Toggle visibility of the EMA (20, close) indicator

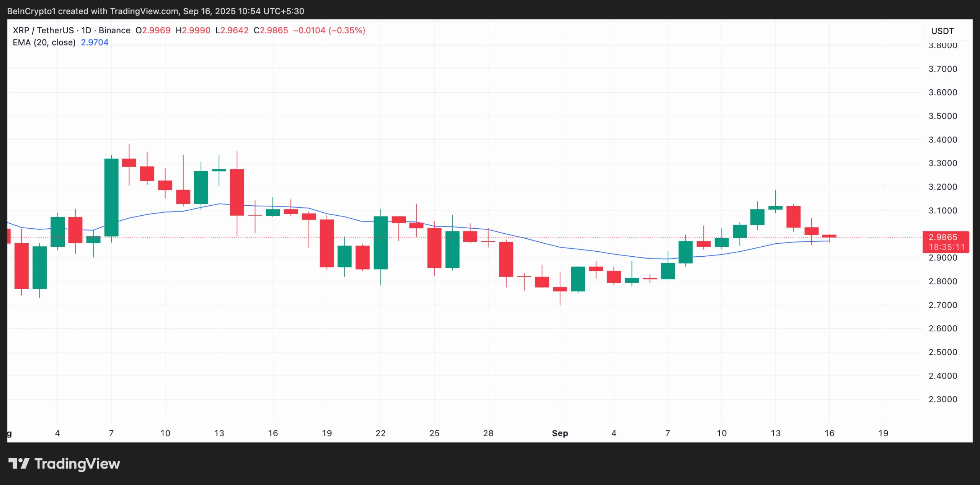pyautogui.click(x=44, y=43)
